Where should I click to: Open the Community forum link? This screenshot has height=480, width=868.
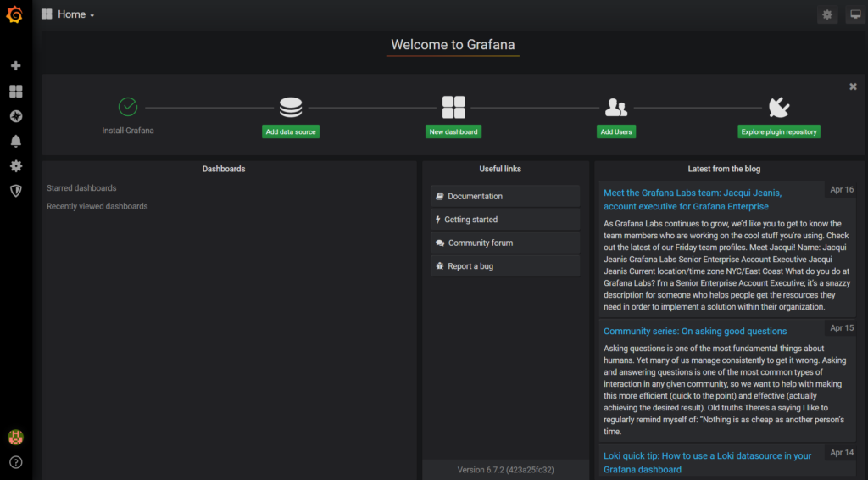pos(505,243)
